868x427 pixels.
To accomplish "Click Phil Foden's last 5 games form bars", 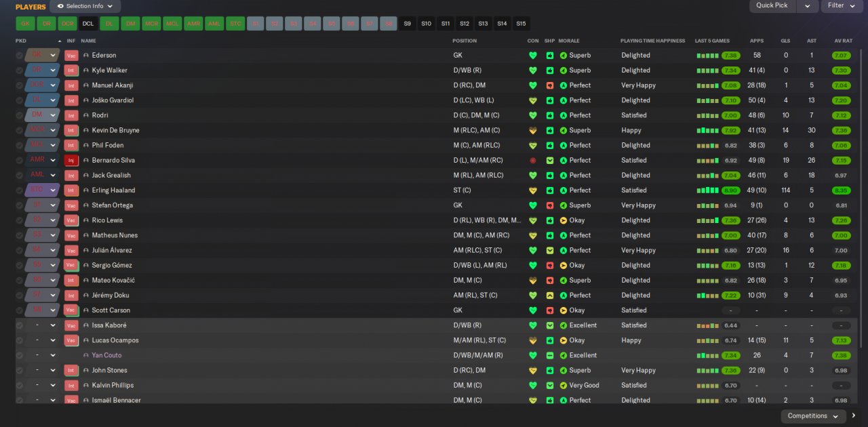I will (x=707, y=146).
